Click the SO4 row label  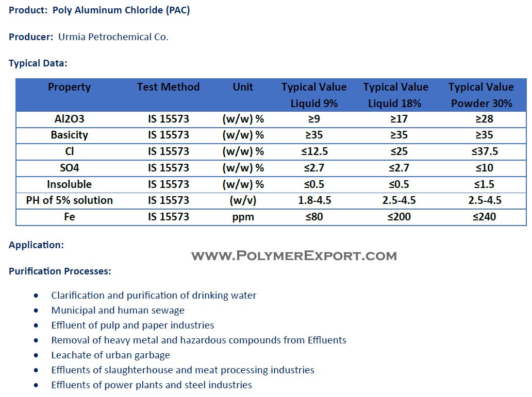tap(69, 168)
